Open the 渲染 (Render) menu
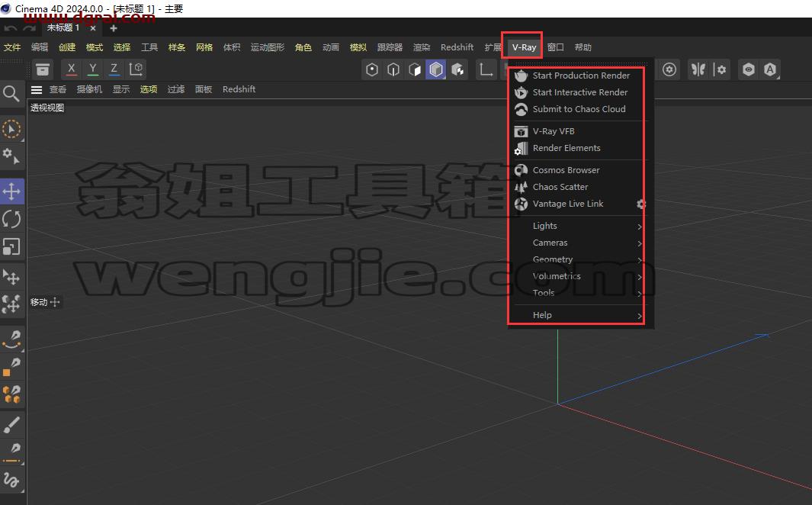 click(422, 47)
